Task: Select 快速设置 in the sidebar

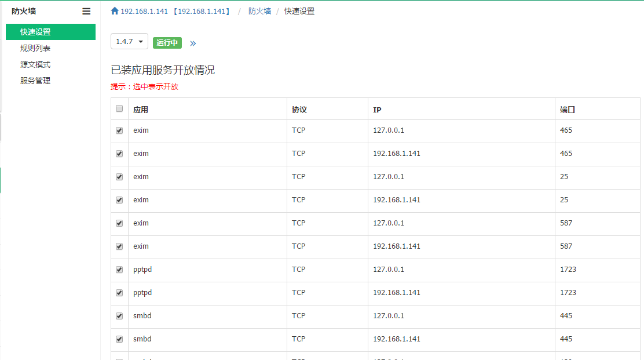Action: tap(35, 32)
